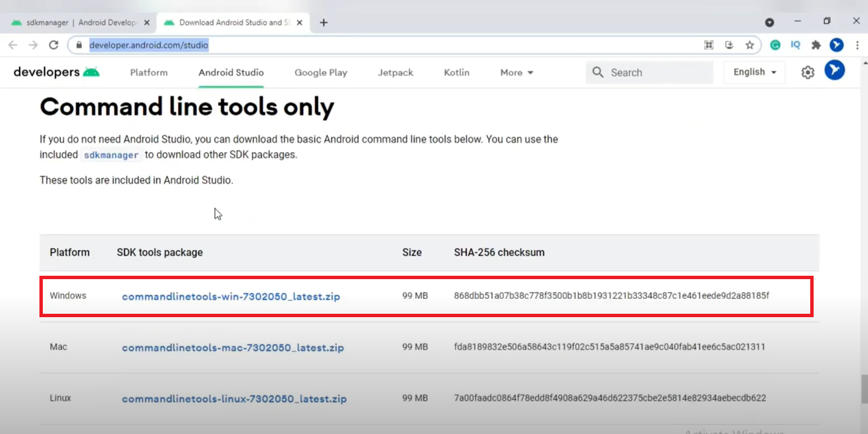
Task: Click the Windows SHA-256 checksum value
Action: coord(612,295)
